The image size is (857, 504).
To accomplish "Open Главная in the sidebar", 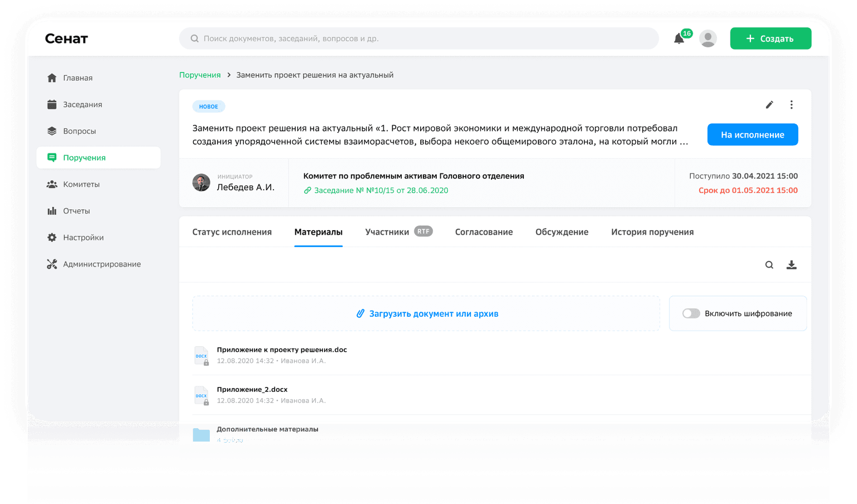I will [99, 78].
